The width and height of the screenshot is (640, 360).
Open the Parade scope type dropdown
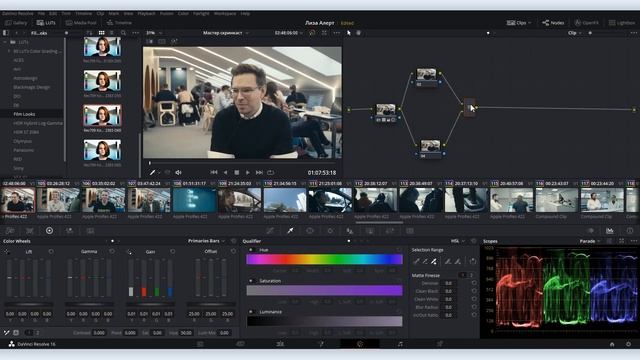tap(590, 241)
